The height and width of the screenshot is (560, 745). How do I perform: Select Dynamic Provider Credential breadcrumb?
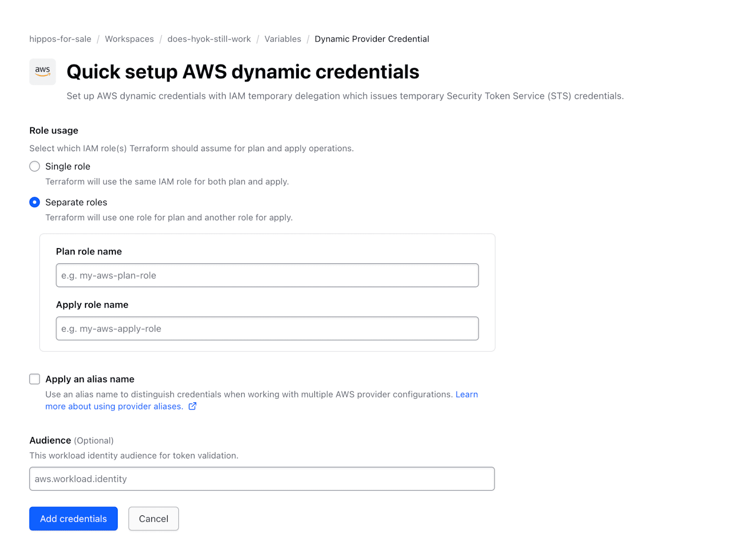pos(372,39)
